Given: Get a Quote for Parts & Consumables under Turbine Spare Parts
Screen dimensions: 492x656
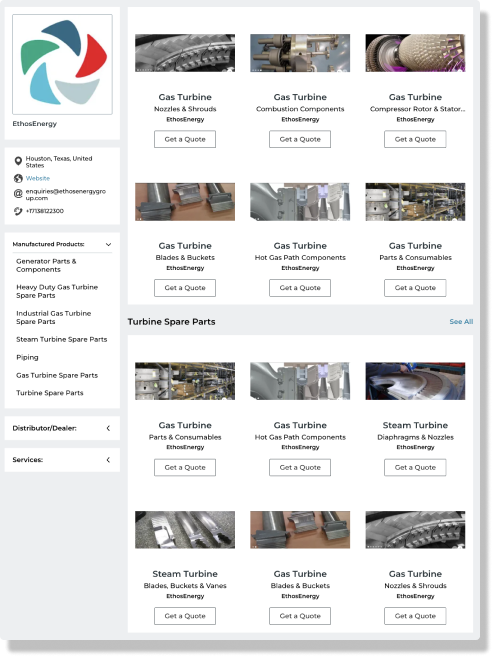Looking at the screenshot, I should point(185,467).
